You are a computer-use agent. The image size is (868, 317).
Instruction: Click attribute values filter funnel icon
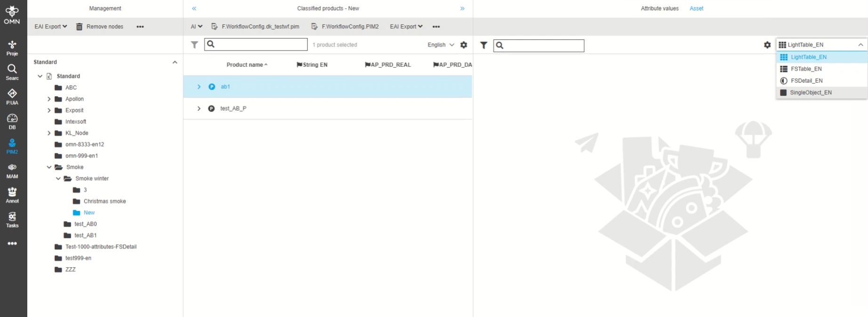[483, 45]
